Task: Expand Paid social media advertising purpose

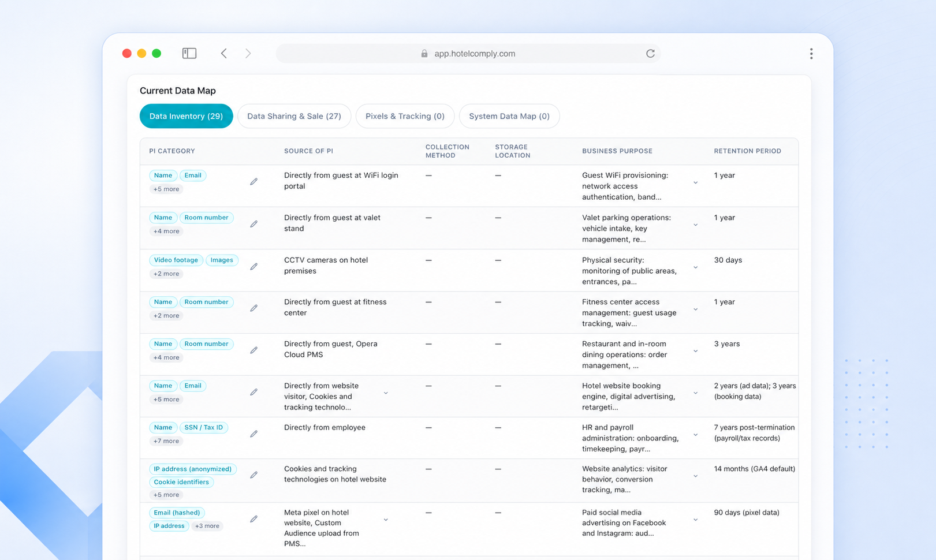Action: 695,520
